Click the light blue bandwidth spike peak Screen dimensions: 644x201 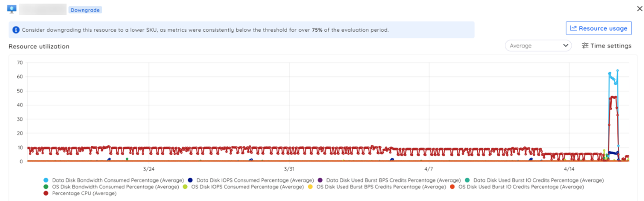[x=617, y=71]
